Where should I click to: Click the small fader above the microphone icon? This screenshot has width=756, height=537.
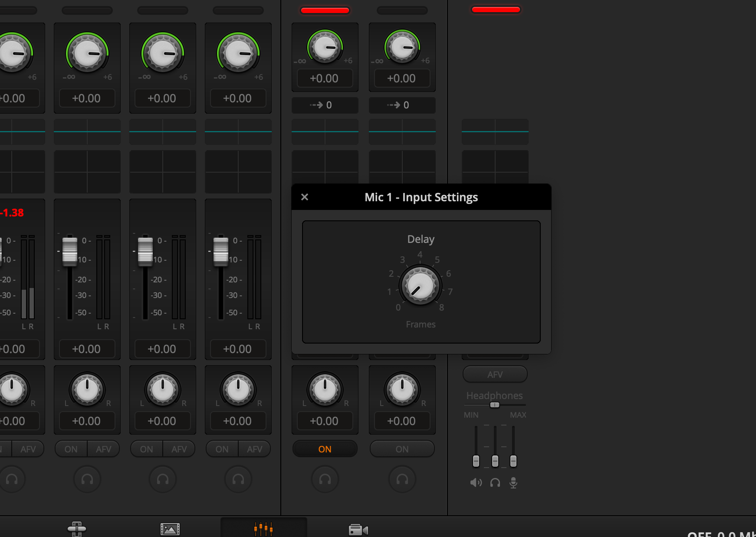point(513,461)
